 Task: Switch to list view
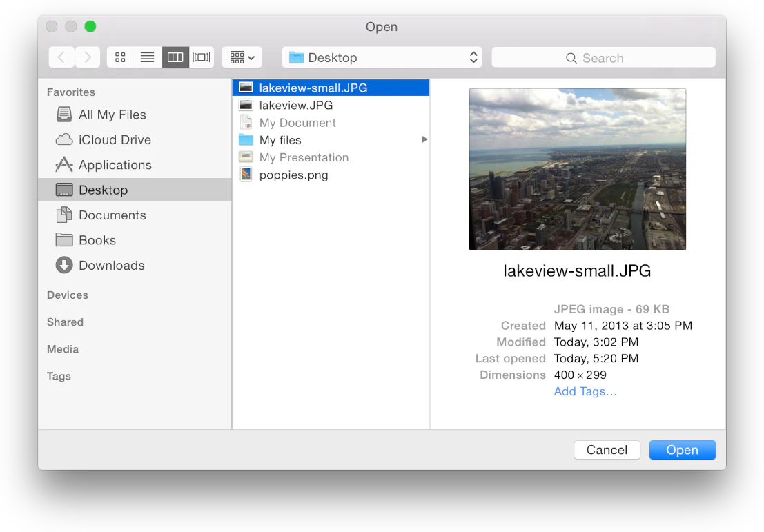[147, 57]
